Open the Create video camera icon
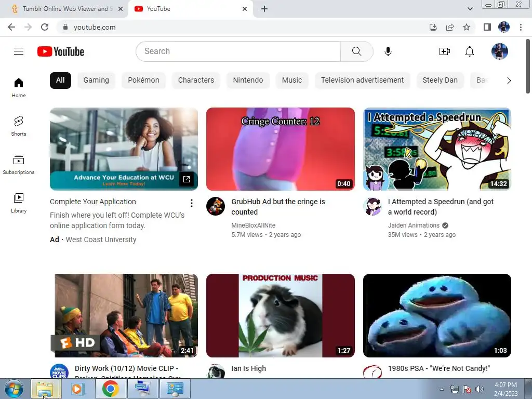Viewport: 532px width, 399px height. (445, 51)
